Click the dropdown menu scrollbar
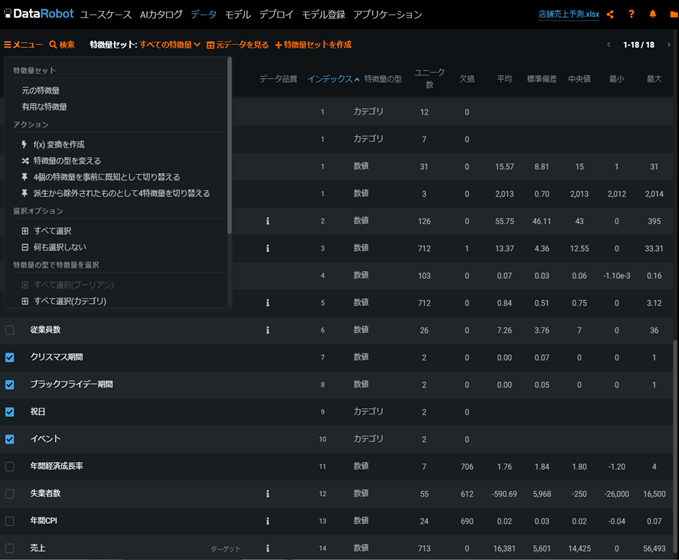679x560 pixels. tap(230, 145)
